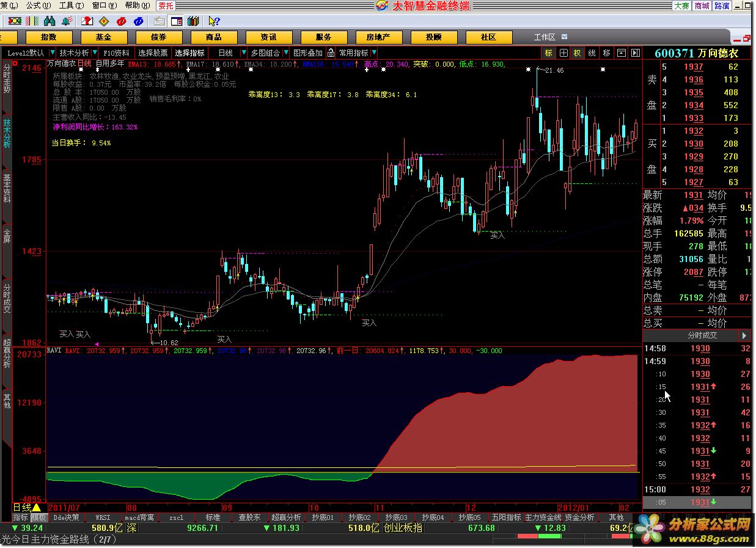Open the 多图组合 dropdown arrow
Screen dimensions: 756x548
[285, 53]
